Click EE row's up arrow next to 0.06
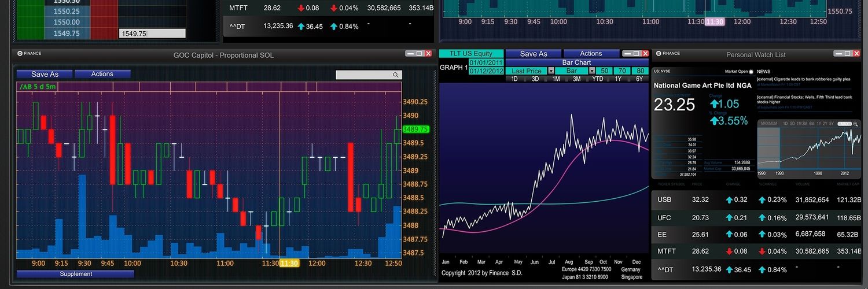 pos(729,235)
